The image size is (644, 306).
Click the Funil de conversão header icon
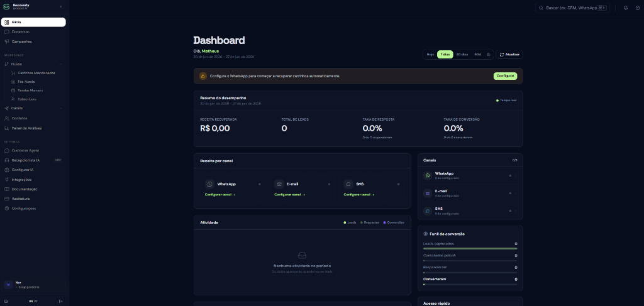pos(426,234)
